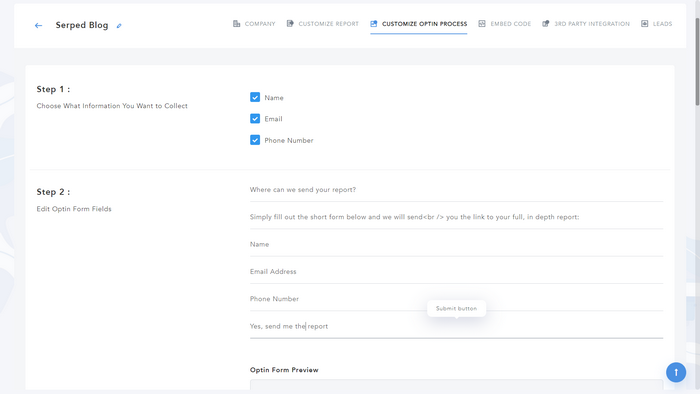Open the 3rd Party Integration tab

[586, 24]
